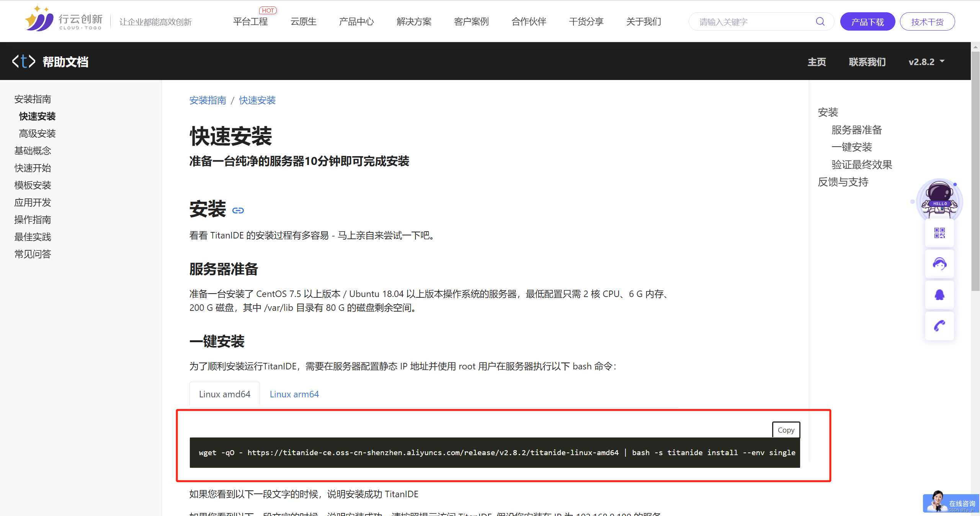980x516 pixels.
Task: Jump to 一键安装 in the page outline
Action: coord(851,147)
